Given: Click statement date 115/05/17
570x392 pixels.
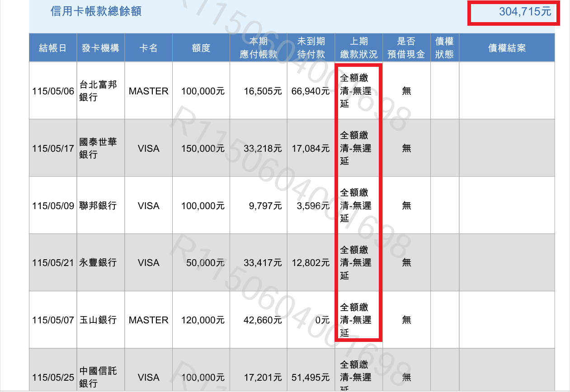Looking at the screenshot, I should point(53,148).
